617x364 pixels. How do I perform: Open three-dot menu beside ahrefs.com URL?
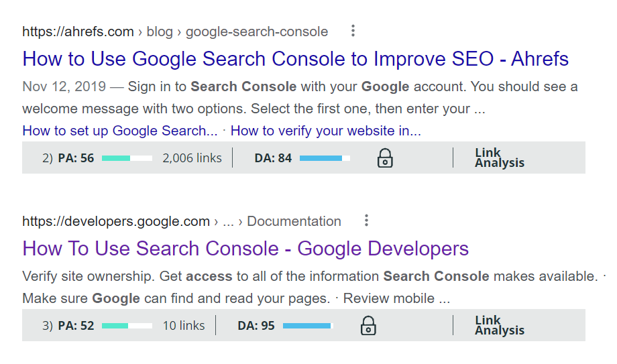[x=353, y=31]
